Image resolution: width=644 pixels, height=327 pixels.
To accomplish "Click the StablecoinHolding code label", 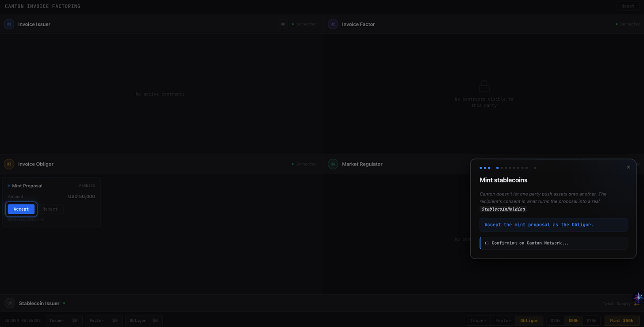I will 503,209.
